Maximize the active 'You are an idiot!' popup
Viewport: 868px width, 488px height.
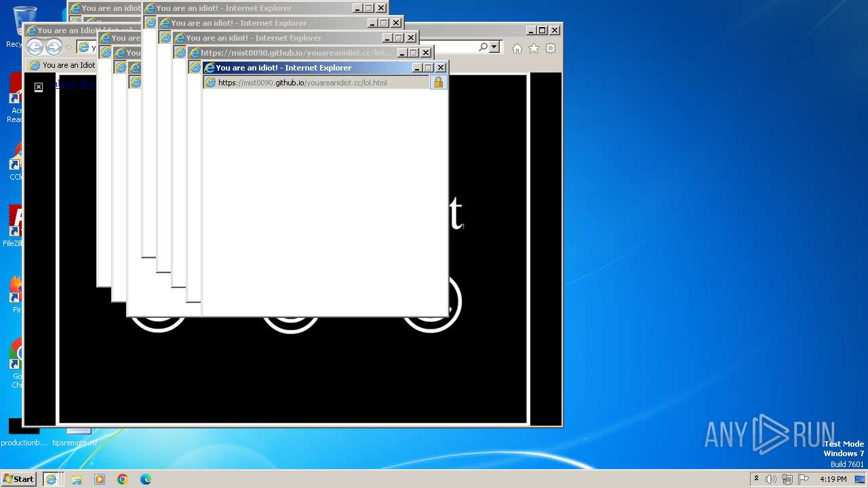point(428,68)
